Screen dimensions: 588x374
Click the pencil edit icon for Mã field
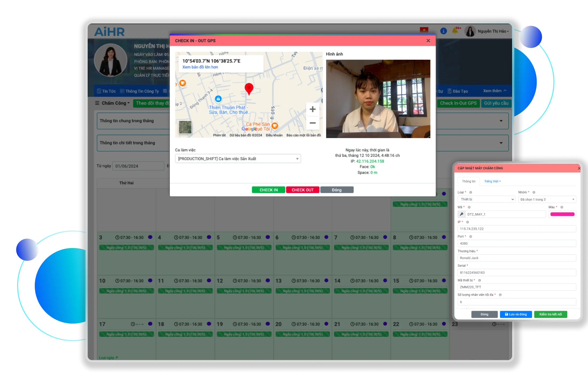[461, 214]
